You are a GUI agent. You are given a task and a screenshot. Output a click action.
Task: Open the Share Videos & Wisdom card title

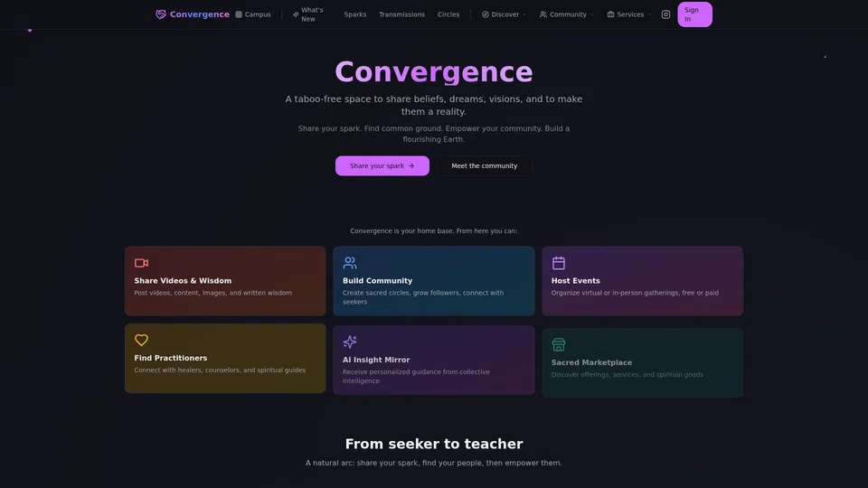click(183, 280)
